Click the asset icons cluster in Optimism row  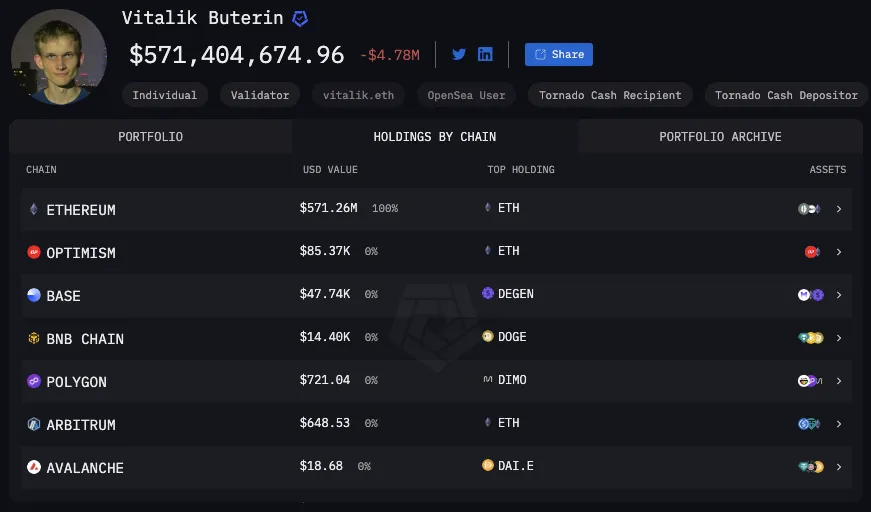[x=813, y=252]
